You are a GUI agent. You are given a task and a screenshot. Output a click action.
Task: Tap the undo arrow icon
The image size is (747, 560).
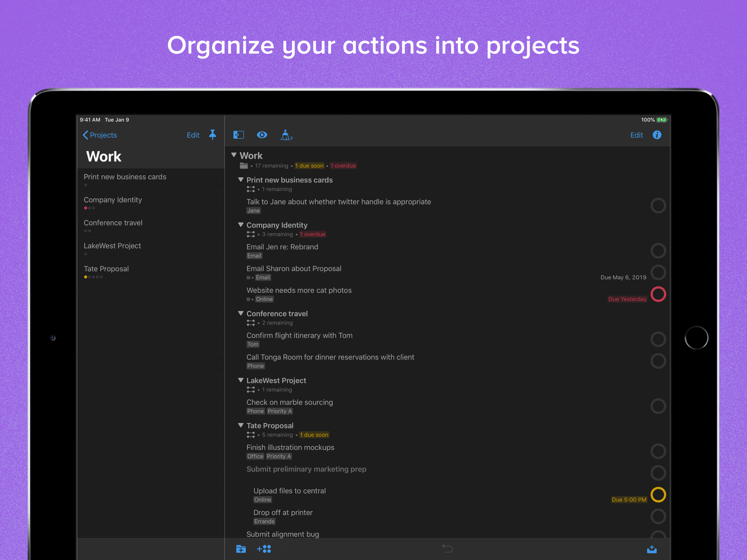coord(447,549)
